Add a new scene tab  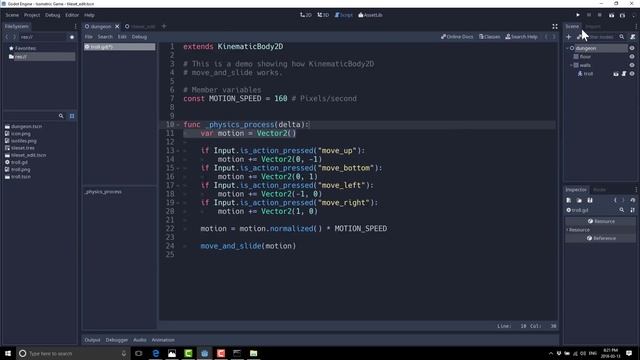point(164,27)
